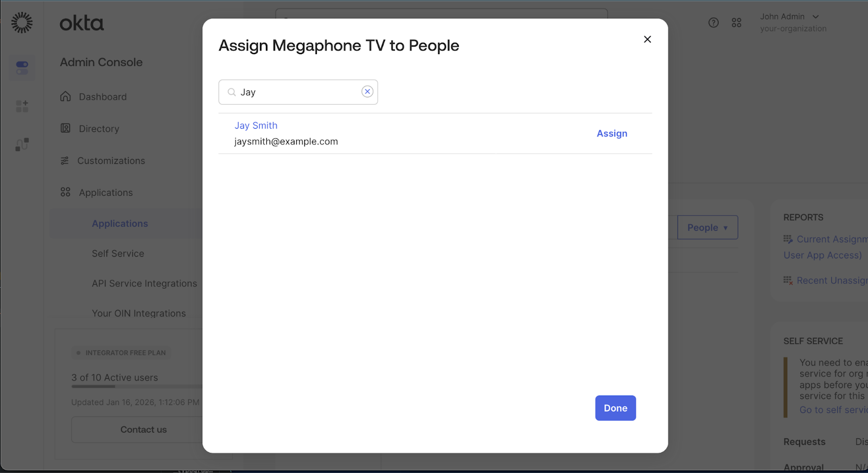Click the your-organization label
Image resolution: width=868 pixels, height=473 pixels.
click(793, 29)
